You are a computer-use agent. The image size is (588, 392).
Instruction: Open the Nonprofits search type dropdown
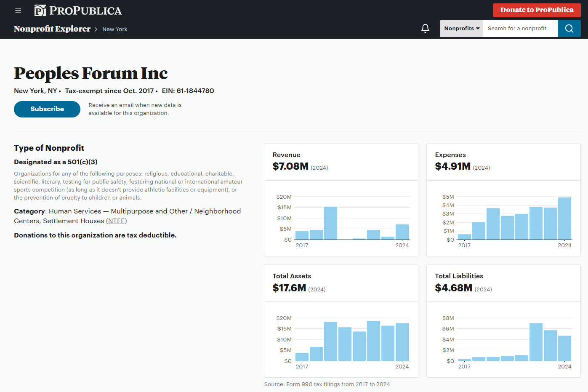pos(462,29)
